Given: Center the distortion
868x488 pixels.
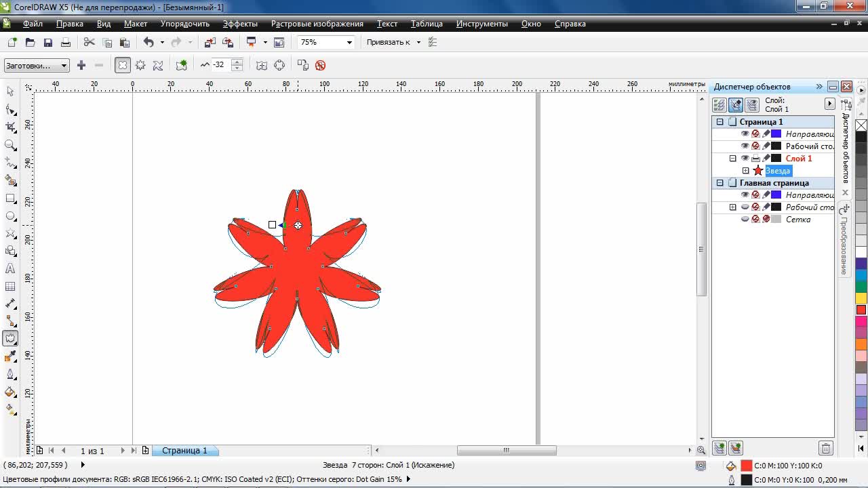Looking at the screenshot, I should pyautogui.click(x=262, y=65).
